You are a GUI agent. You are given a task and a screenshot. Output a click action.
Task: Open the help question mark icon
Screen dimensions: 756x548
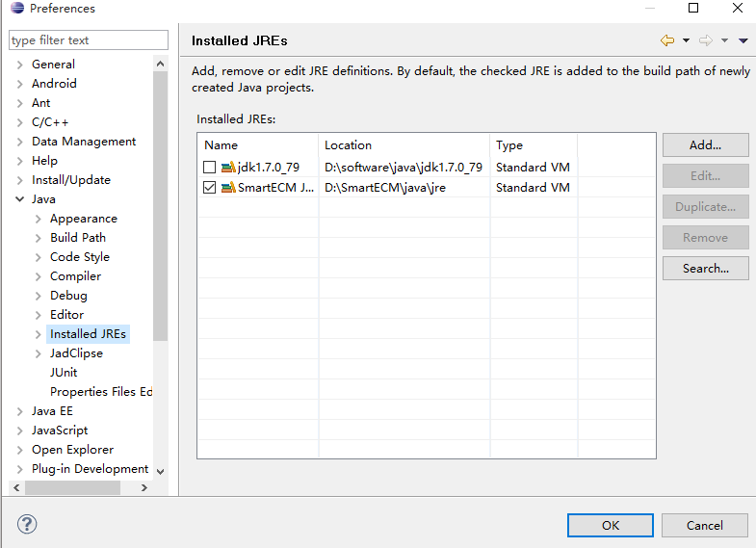(27, 524)
